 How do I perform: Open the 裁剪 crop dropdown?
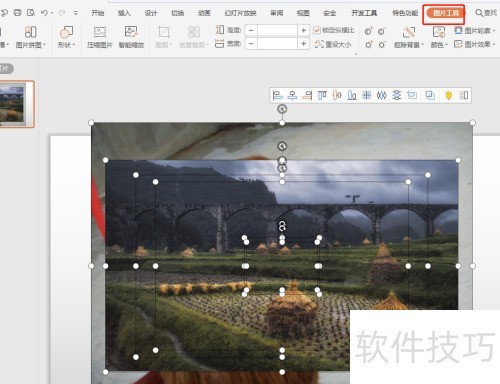pos(164,37)
